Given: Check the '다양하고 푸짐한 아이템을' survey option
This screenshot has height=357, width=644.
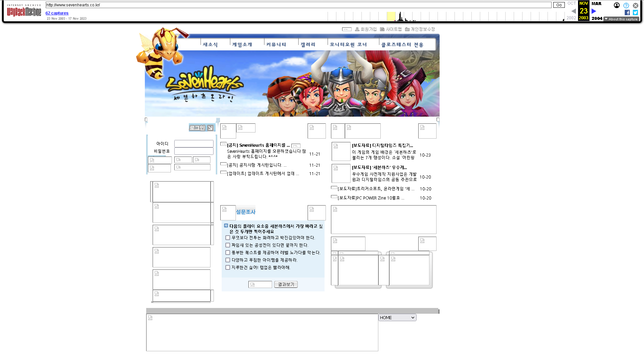Looking at the screenshot, I should tap(228, 260).
